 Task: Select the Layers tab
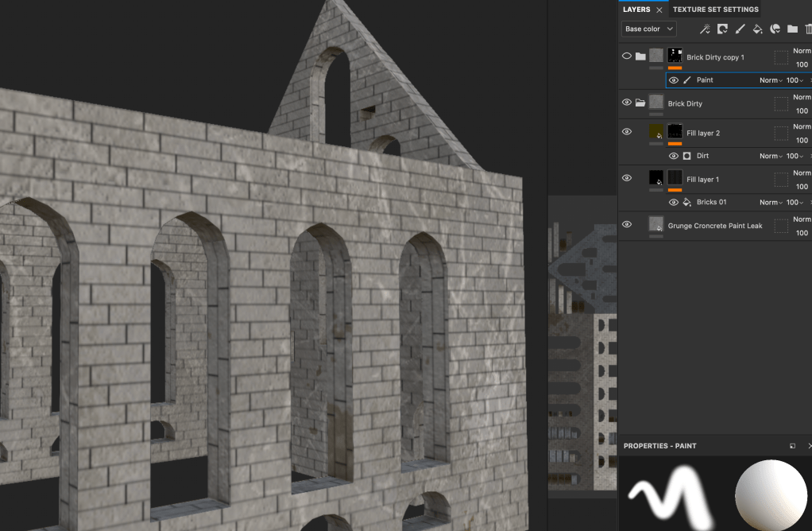pos(636,10)
